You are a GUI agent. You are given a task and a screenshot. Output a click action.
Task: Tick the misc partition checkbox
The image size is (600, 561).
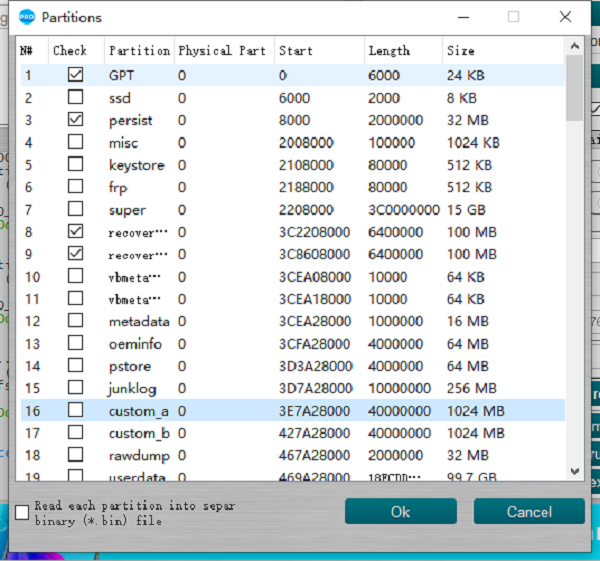click(75, 142)
